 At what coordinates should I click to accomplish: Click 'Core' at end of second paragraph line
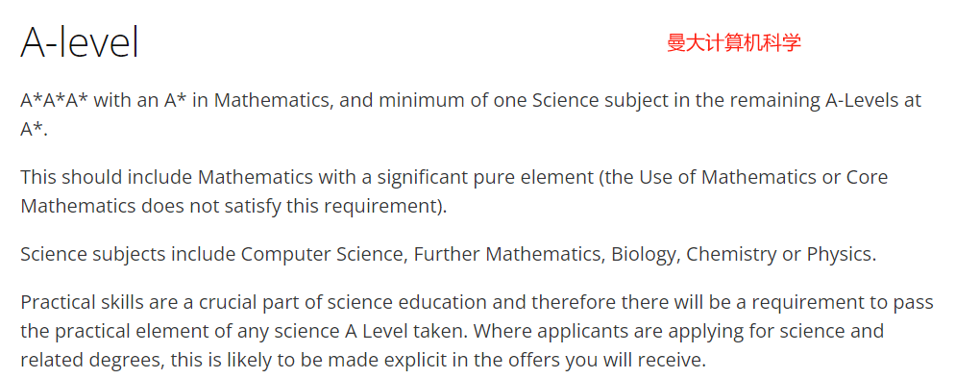point(867,178)
